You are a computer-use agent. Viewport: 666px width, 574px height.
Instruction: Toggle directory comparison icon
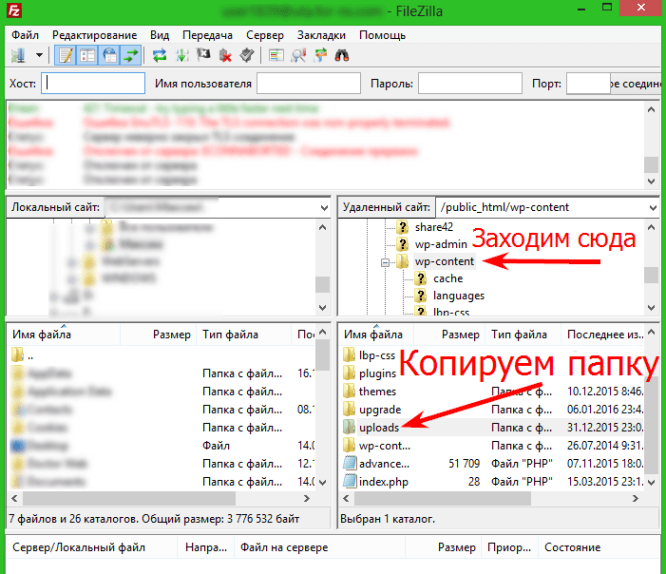(x=299, y=55)
